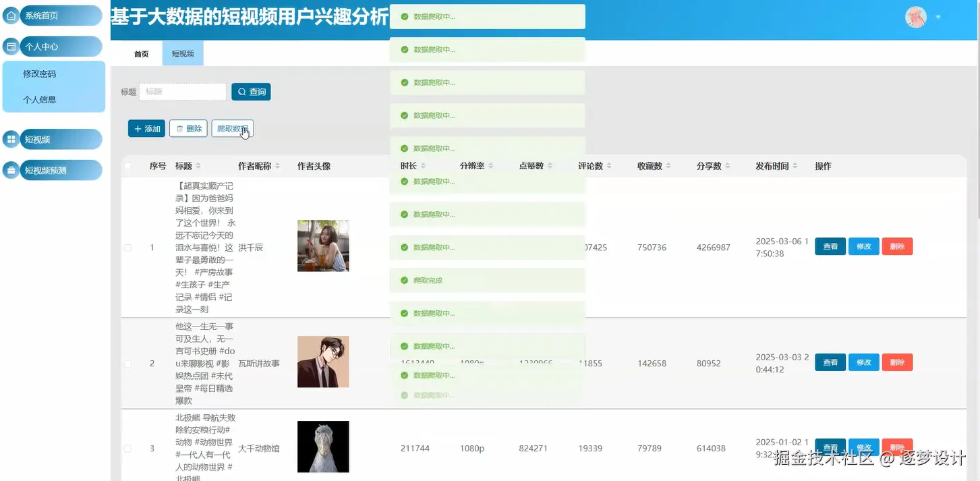This screenshot has width=980, height=481.
Task: Expand the 短视频预测 sidebar menu
Action: pyautogui.click(x=61, y=171)
